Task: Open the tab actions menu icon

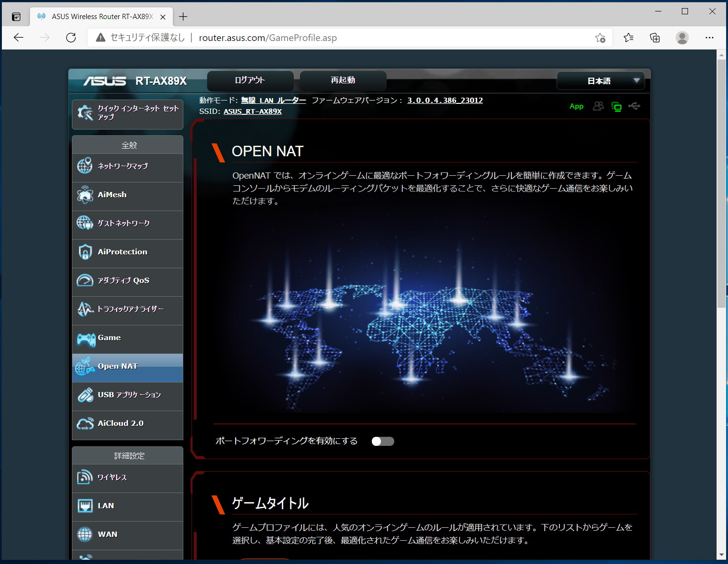Action: pyautogui.click(x=16, y=17)
